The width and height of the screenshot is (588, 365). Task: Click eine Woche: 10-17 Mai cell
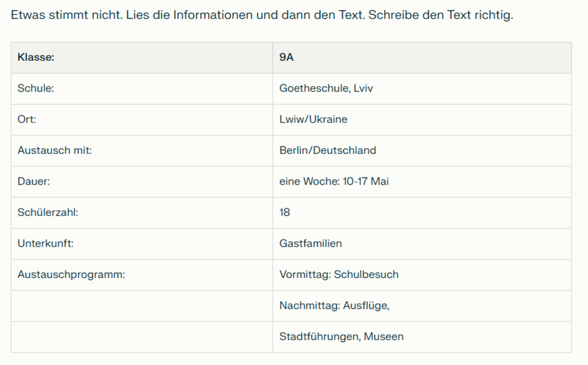(x=422, y=182)
